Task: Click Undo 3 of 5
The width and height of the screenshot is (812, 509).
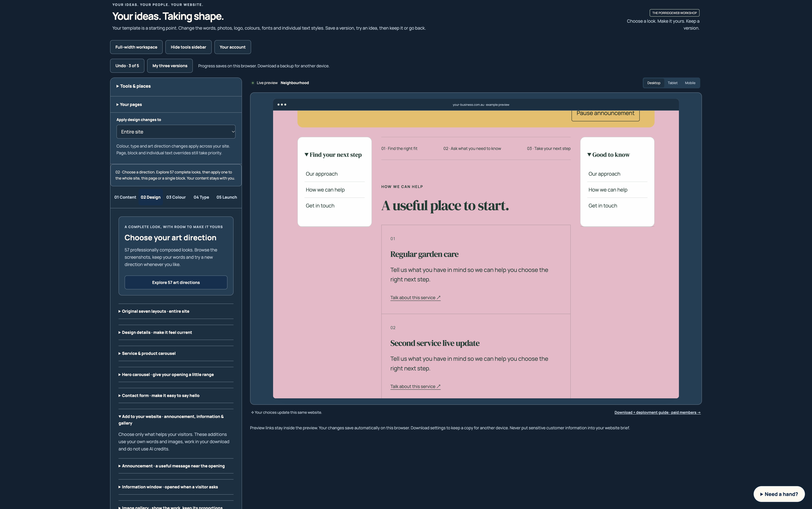Action: pyautogui.click(x=127, y=66)
